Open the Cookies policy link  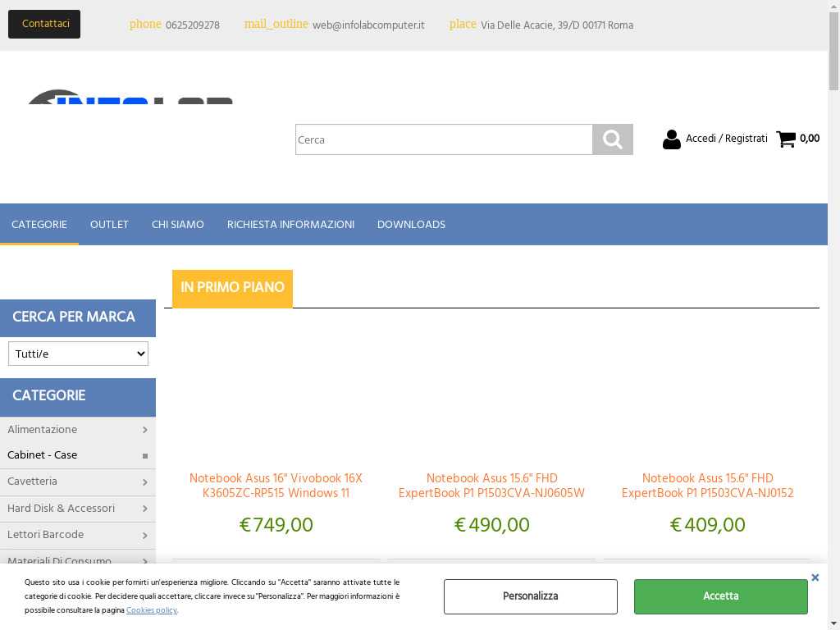pyautogui.click(x=151, y=610)
